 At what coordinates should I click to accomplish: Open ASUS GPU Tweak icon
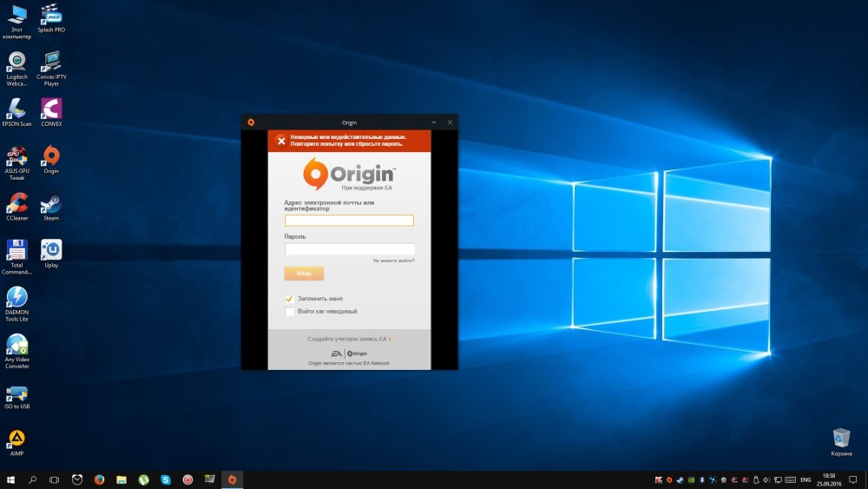[16, 162]
